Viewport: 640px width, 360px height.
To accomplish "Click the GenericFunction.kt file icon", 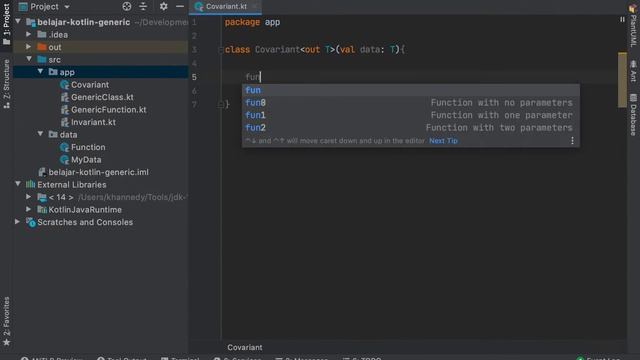I will click(x=64, y=109).
